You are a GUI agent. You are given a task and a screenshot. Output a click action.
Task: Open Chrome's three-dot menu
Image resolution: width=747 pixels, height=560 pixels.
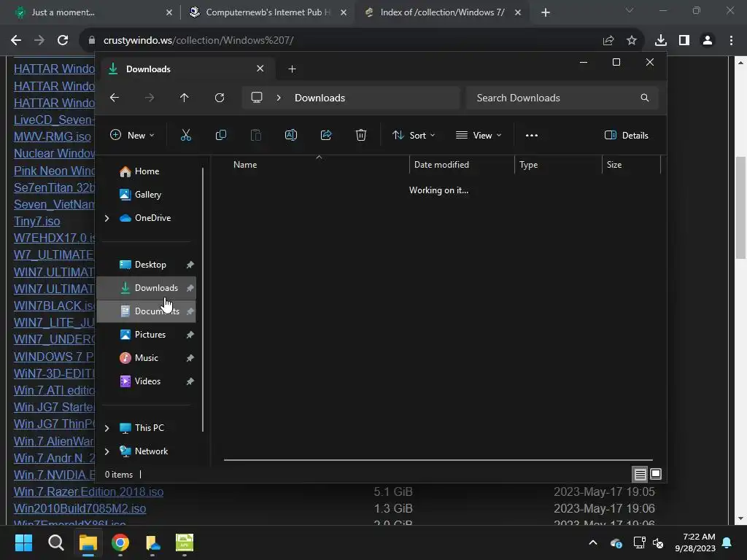731,41
